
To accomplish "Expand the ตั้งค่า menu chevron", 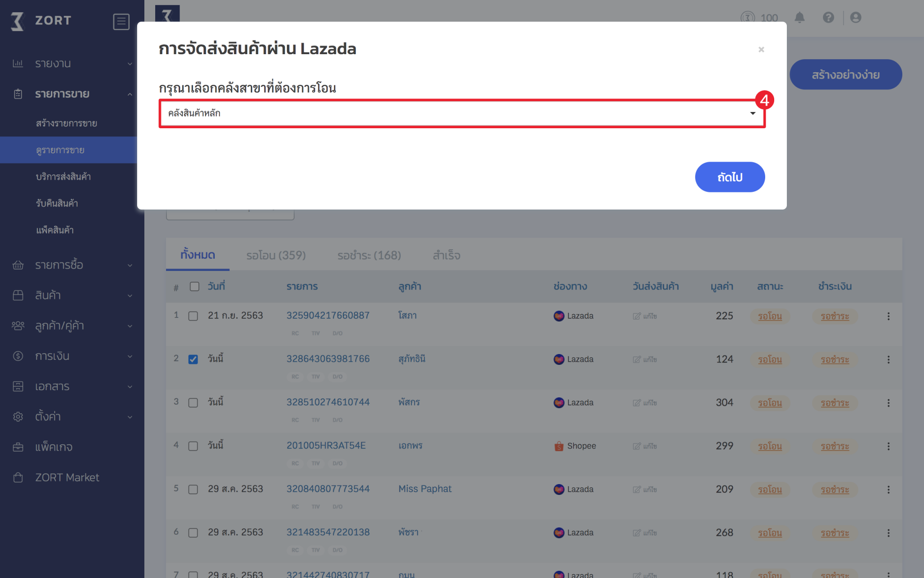I will point(130,417).
